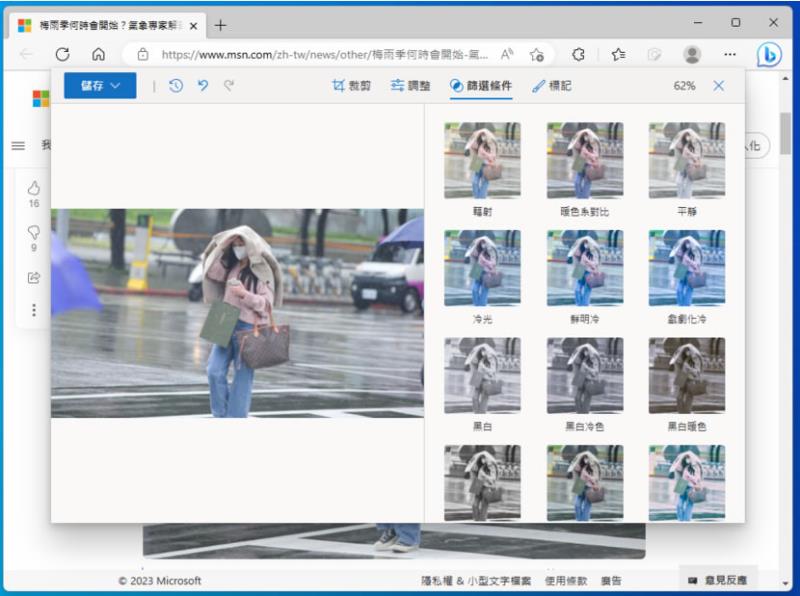
Task: Open the 廣告 footer link
Action: (x=611, y=581)
